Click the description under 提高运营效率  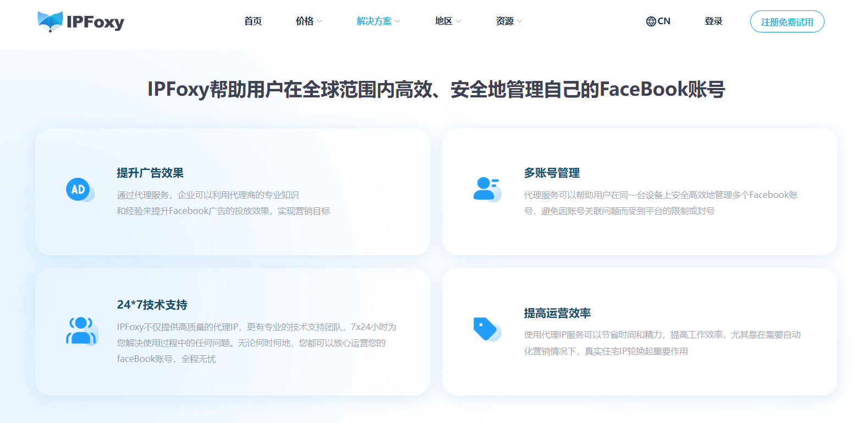coord(662,343)
